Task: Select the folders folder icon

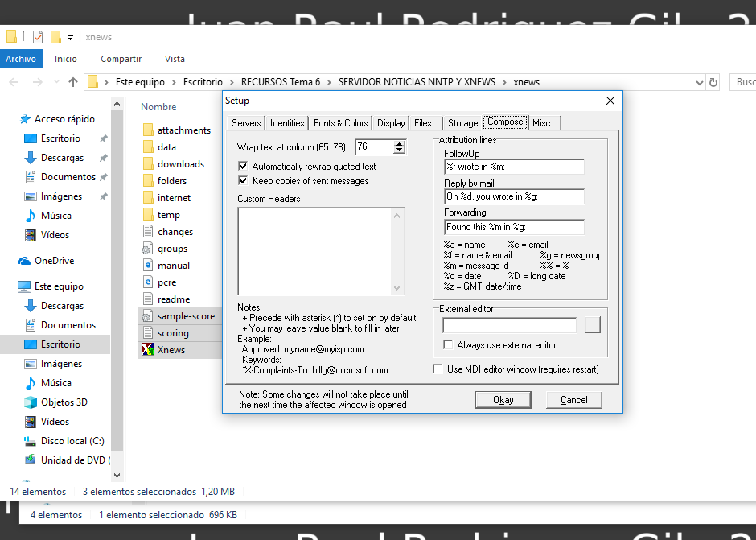Action: point(147,180)
